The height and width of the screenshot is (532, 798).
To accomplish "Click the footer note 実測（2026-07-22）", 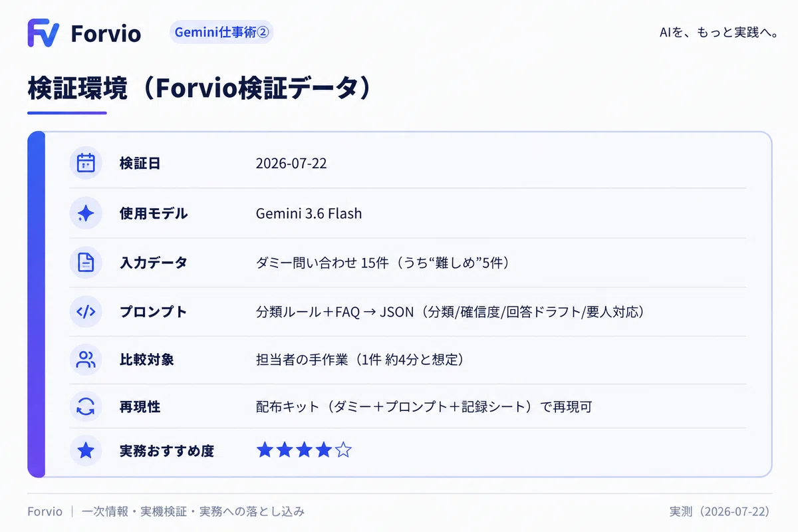I will coord(720,511).
